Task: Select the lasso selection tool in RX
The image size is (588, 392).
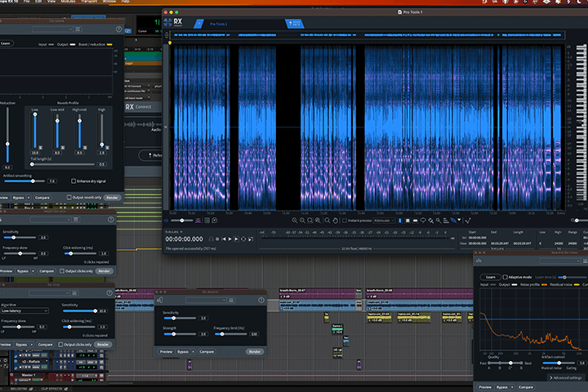Action: (423, 220)
